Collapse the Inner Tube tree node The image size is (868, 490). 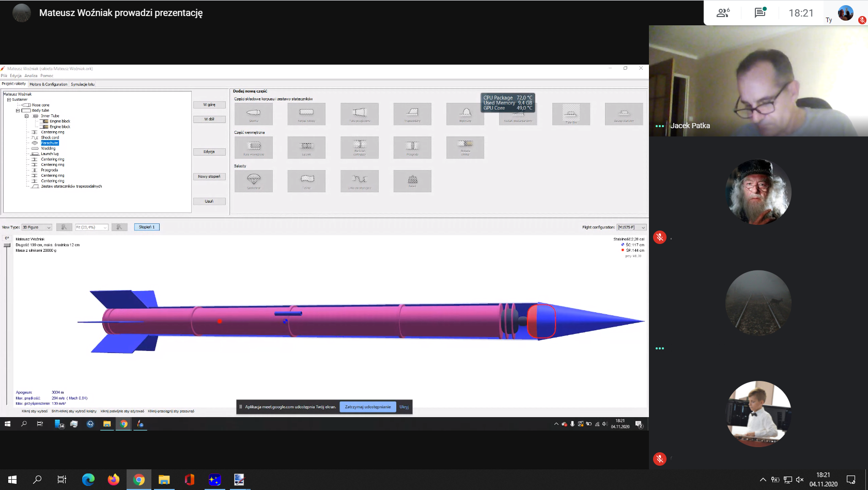tap(26, 116)
